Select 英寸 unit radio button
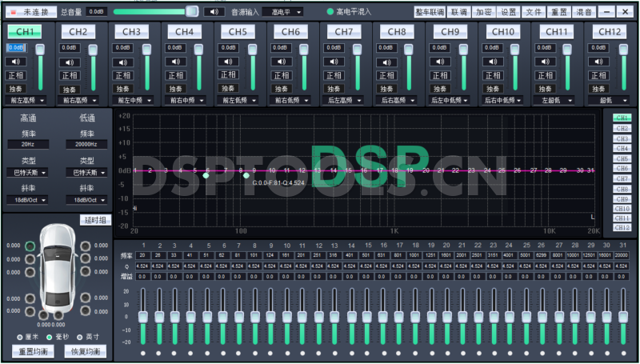 click(79, 337)
